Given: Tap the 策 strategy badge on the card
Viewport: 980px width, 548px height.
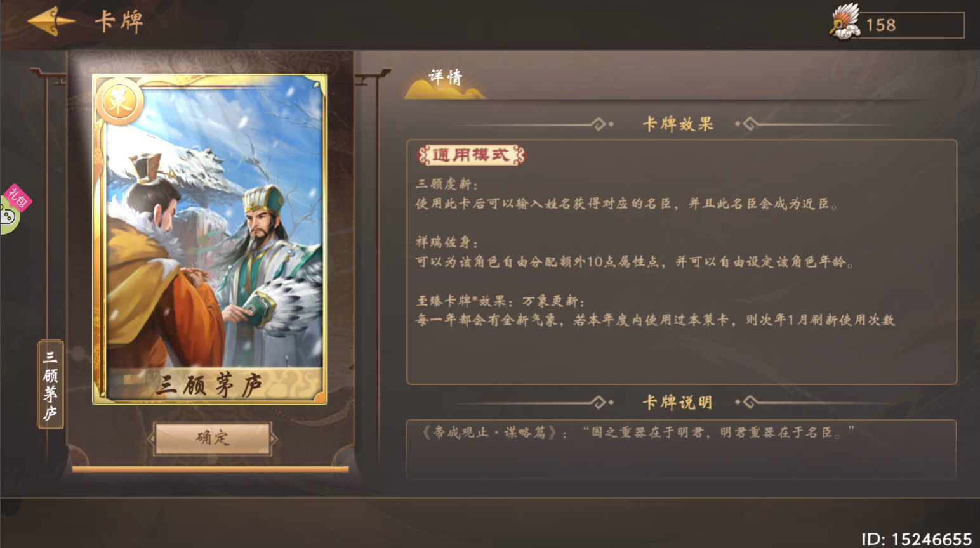Looking at the screenshot, I should (x=119, y=101).
